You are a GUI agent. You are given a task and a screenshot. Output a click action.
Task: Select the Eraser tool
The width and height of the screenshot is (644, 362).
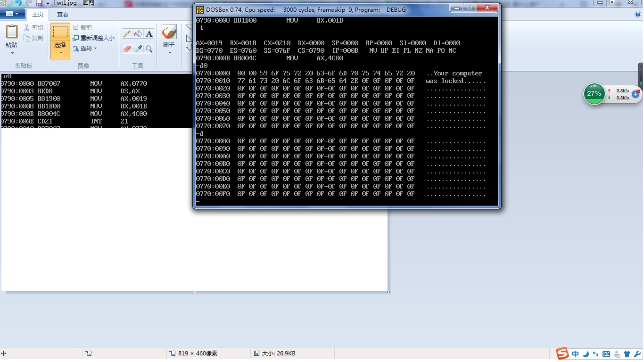pos(127,49)
